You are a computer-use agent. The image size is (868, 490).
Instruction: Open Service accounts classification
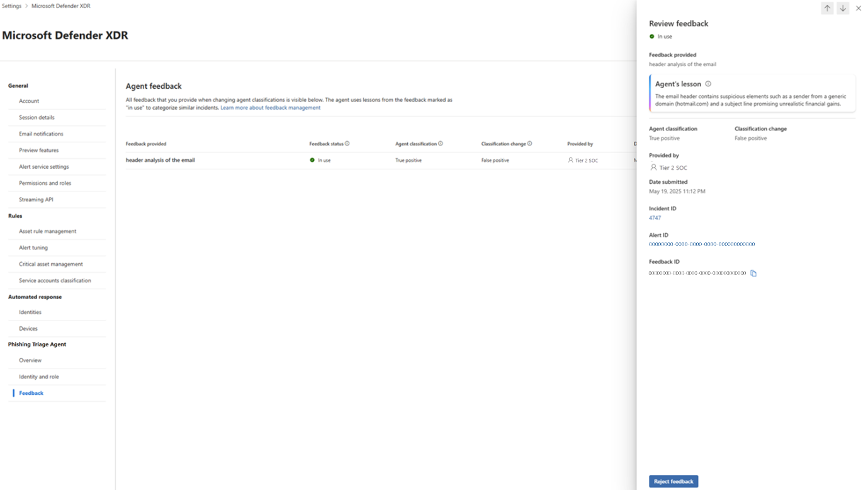click(55, 280)
